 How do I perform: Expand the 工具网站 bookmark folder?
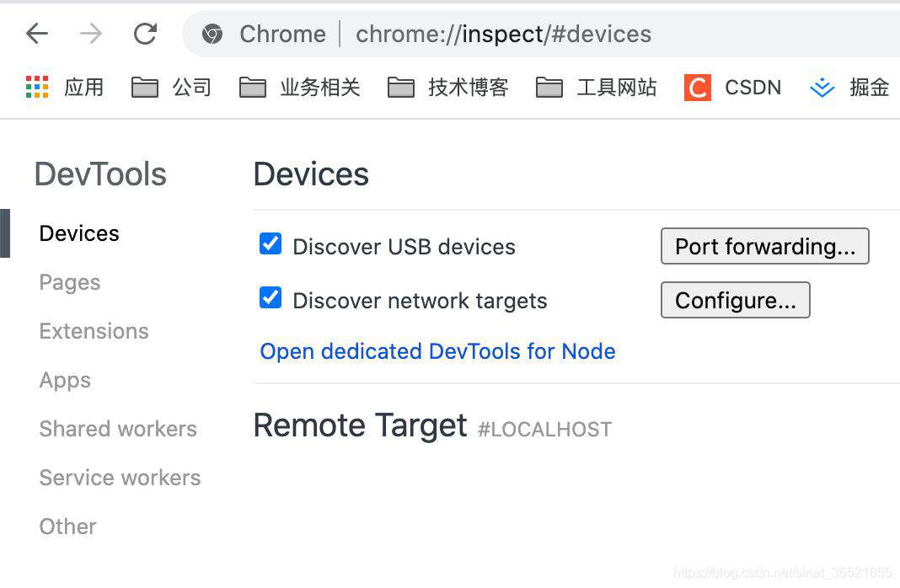click(x=597, y=88)
